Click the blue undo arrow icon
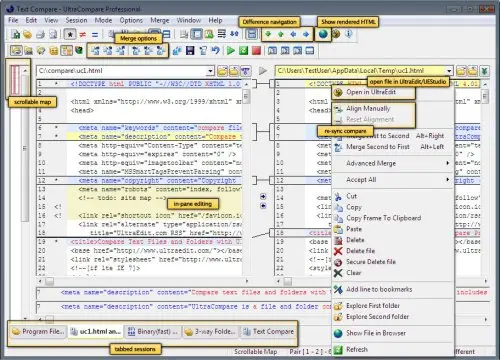The image size is (500, 360). 216,51
